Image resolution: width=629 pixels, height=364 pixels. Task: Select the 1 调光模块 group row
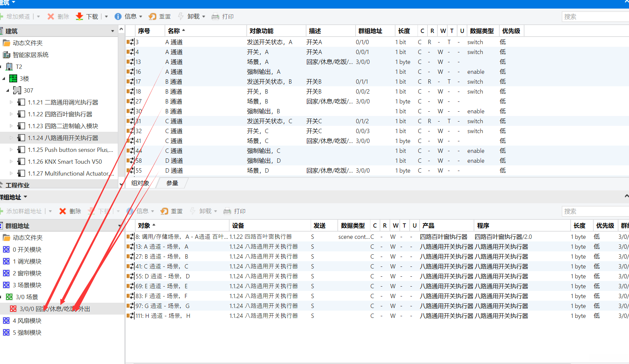pyautogui.click(x=62, y=262)
